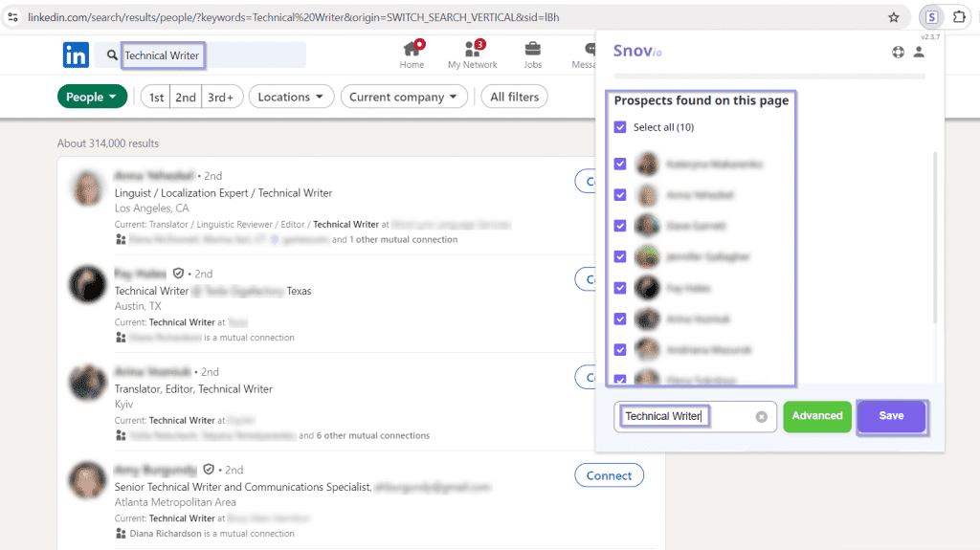This screenshot has width=980, height=550.
Task: Open Snov.io account profile icon
Action: click(x=919, y=52)
